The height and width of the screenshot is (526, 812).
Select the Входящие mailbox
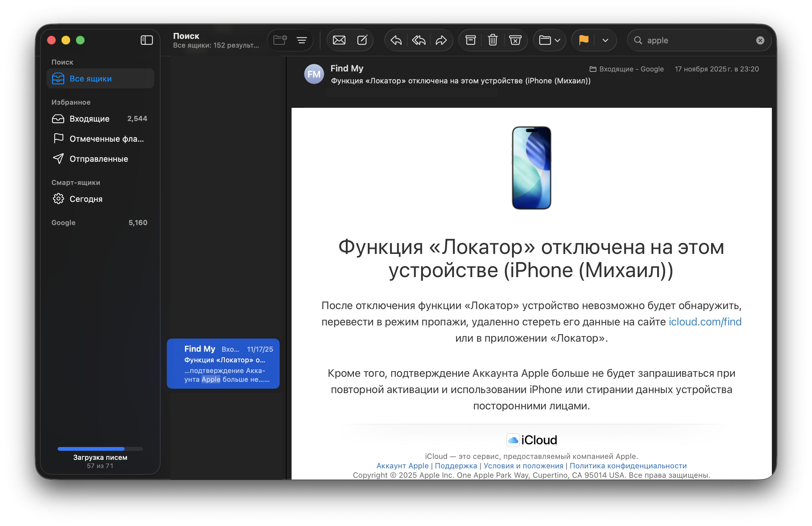(89, 119)
